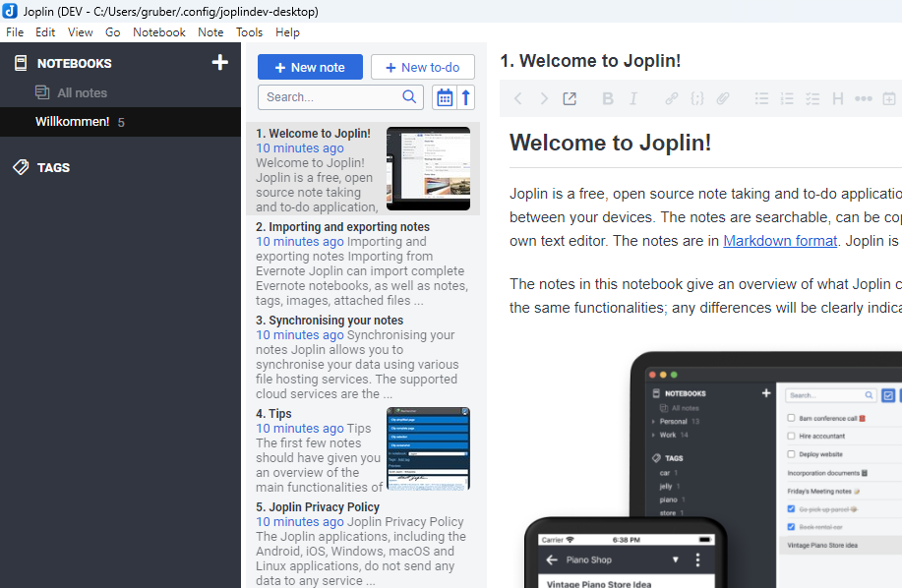Create a New to-do

click(423, 67)
